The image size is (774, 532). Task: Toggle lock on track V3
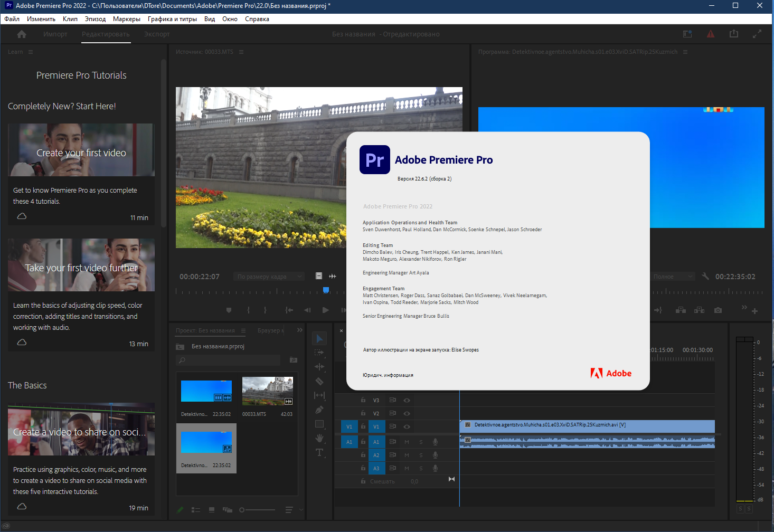363,400
